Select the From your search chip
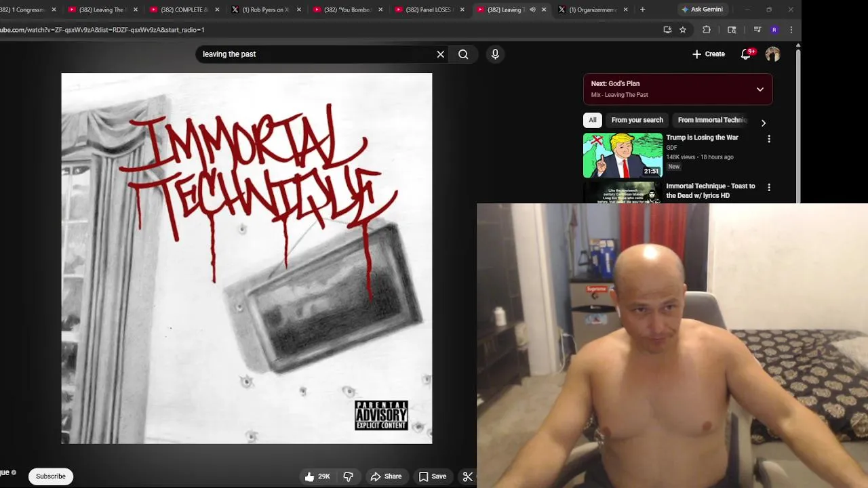This screenshot has height=488, width=868. [637, 120]
